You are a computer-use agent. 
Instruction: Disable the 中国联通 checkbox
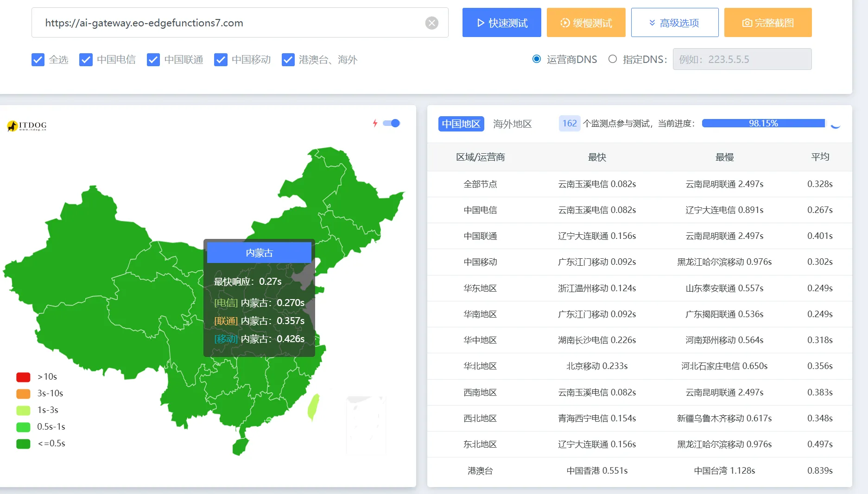tap(153, 59)
